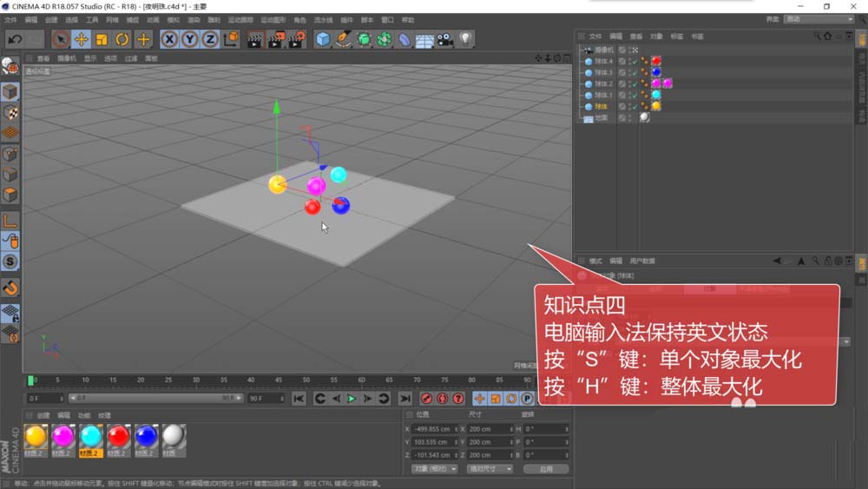This screenshot has width=868, height=489.
Task: Open Attribute Manager 模式 menu
Action: (x=595, y=261)
